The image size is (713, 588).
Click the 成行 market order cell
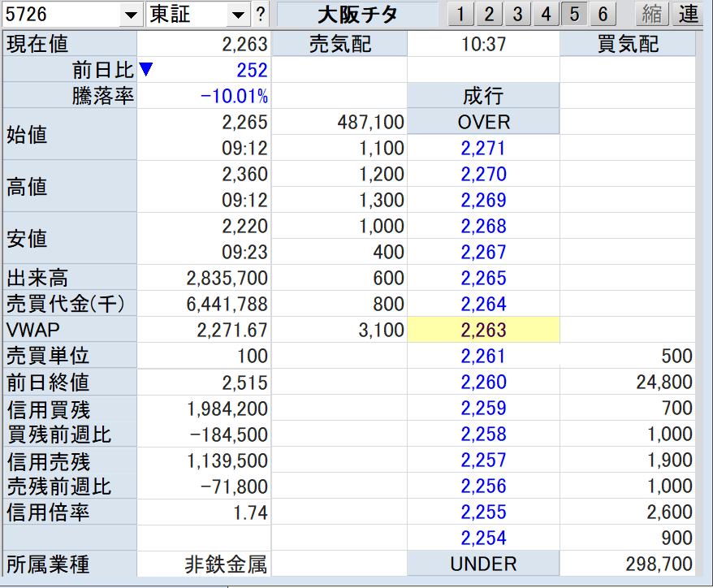[x=483, y=97]
